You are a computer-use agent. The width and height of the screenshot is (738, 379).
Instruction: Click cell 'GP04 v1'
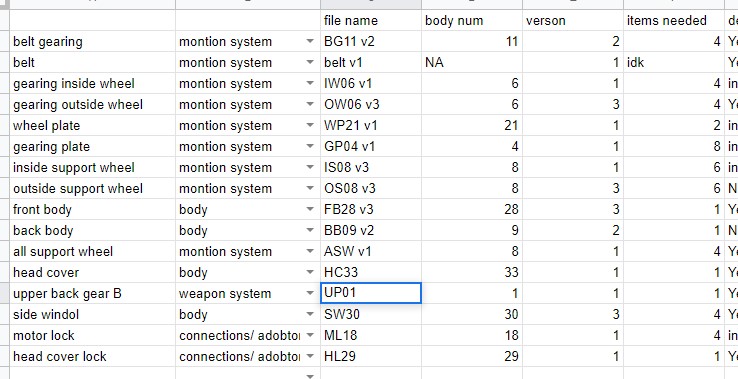371,146
